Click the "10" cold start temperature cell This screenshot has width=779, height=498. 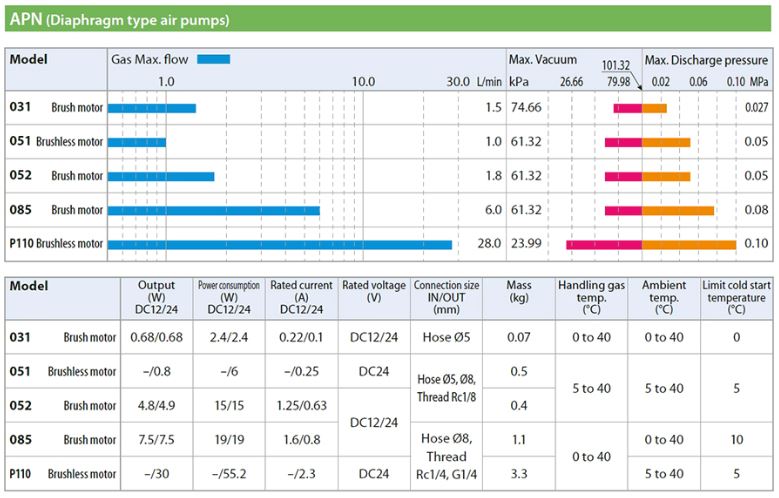pos(736,440)
